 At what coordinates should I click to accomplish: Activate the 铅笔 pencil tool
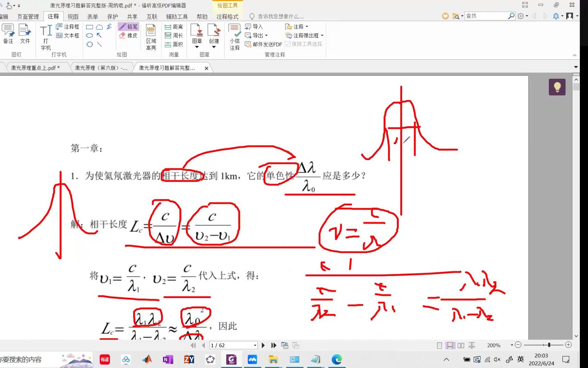tap(129, 27)
